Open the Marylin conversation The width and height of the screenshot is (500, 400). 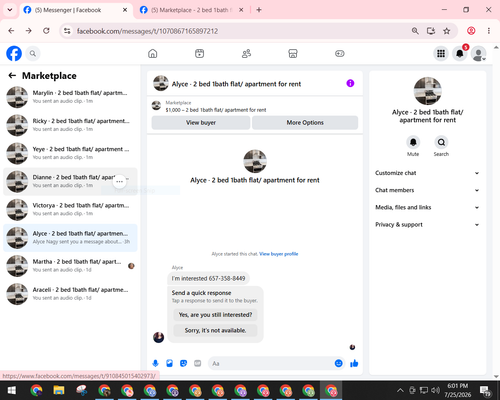(70, 97)
